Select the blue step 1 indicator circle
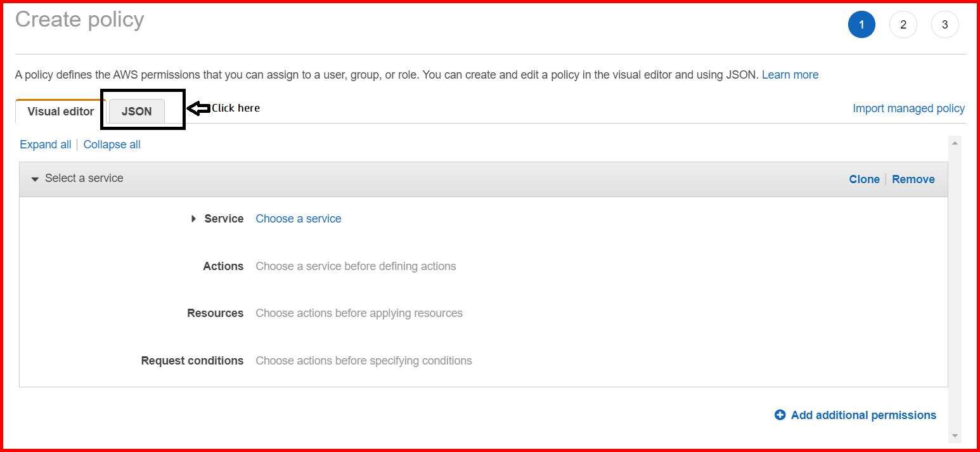This screenshot has height=452, width=980. (x=861, y=24)
